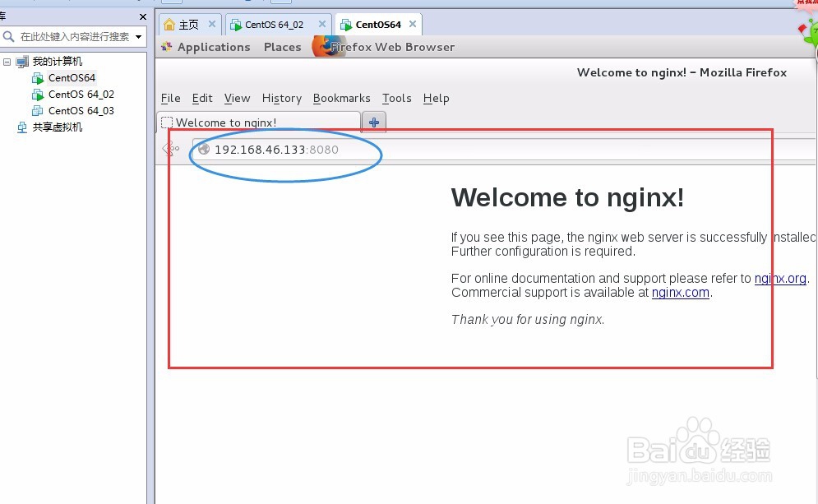Open the Bookmarks menu in Firefox
Image resolution: width=818 pixels, height=504 pixels.
coord(341,98)
